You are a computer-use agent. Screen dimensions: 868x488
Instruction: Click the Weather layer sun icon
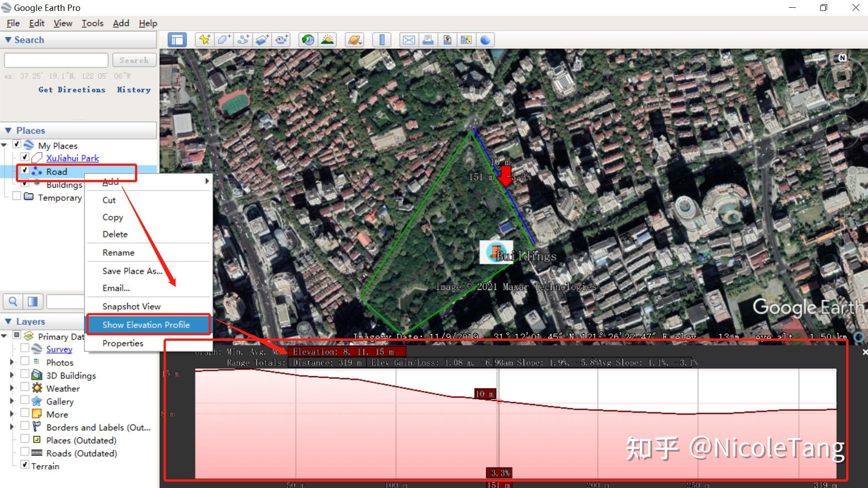[x=37, y=388]
